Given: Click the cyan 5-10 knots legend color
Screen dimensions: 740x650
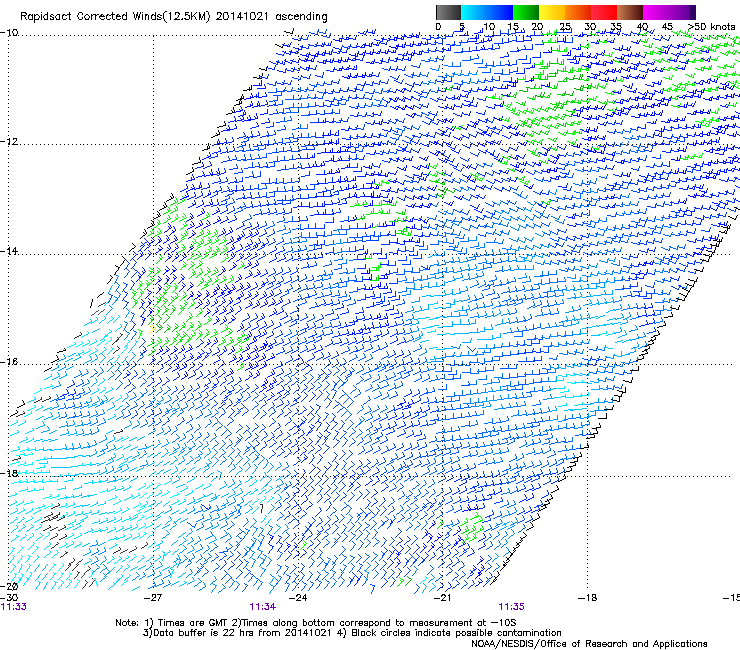Looking at the screenshot, I should pyautogui.click(x=474, y=12).
